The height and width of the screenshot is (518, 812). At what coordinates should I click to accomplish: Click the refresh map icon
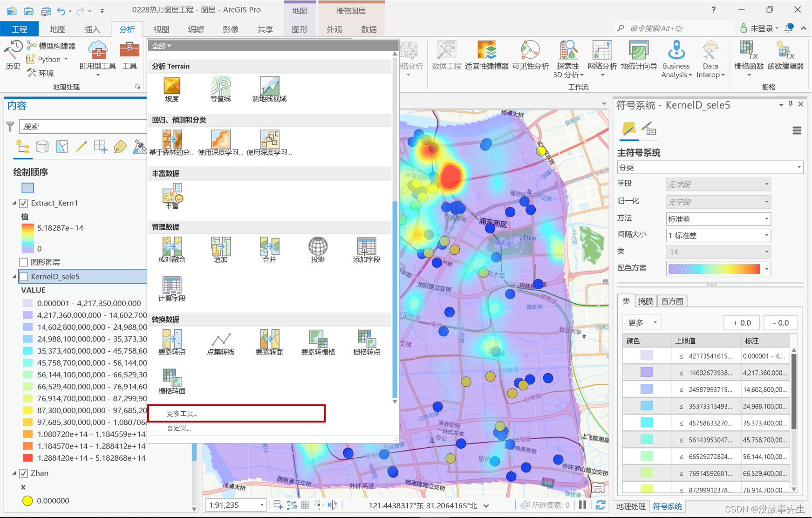pyautogui.click(x=600, y=505)
